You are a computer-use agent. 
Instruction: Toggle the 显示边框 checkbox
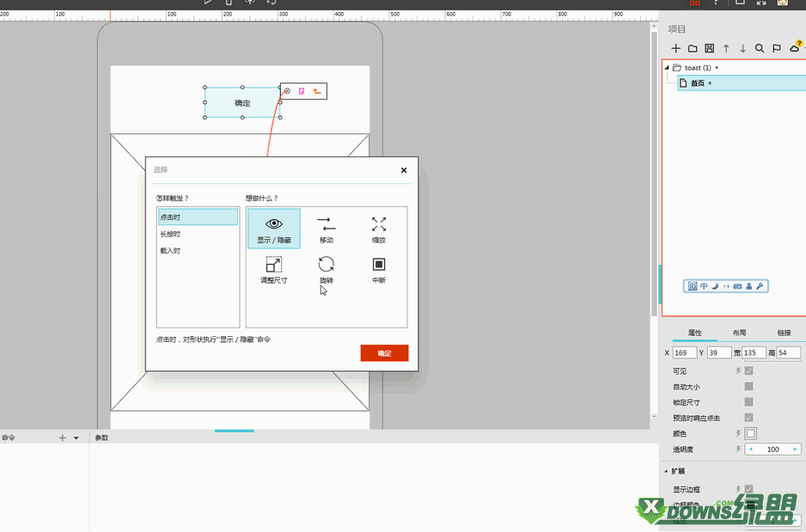coord(749,489)
